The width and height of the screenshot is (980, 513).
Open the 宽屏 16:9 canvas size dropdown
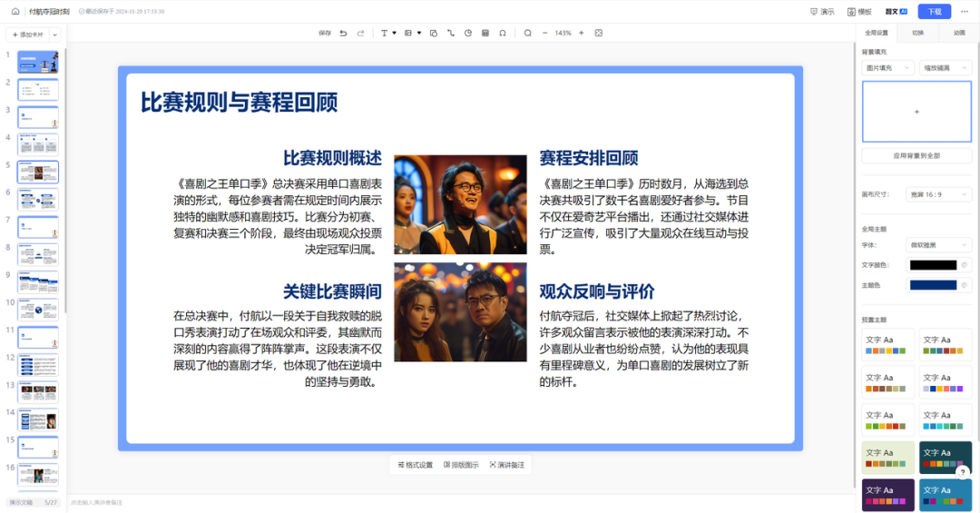pyautogui.click(x=939, y=194)
